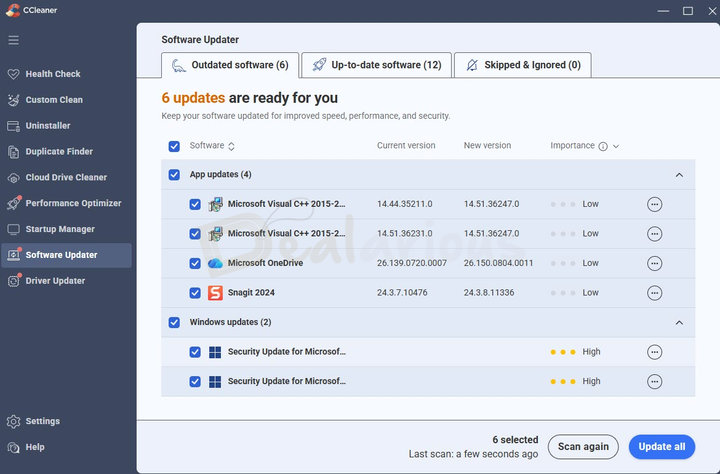Open Performance Optimizer from the sidebar
The width and height of the screenshot is (720, 474).
click(67, 203)
